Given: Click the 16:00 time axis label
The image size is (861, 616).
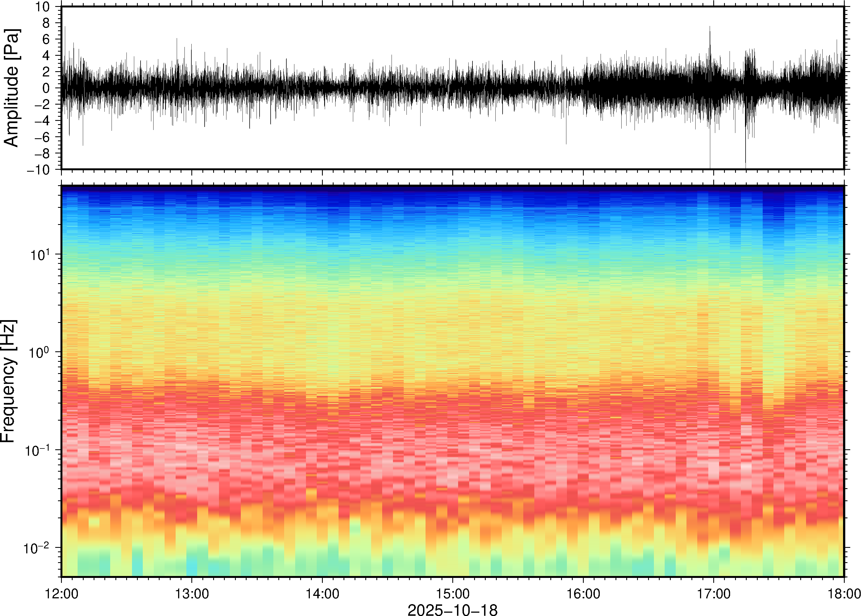Looking at the screenshot, I should click(583, 594).
